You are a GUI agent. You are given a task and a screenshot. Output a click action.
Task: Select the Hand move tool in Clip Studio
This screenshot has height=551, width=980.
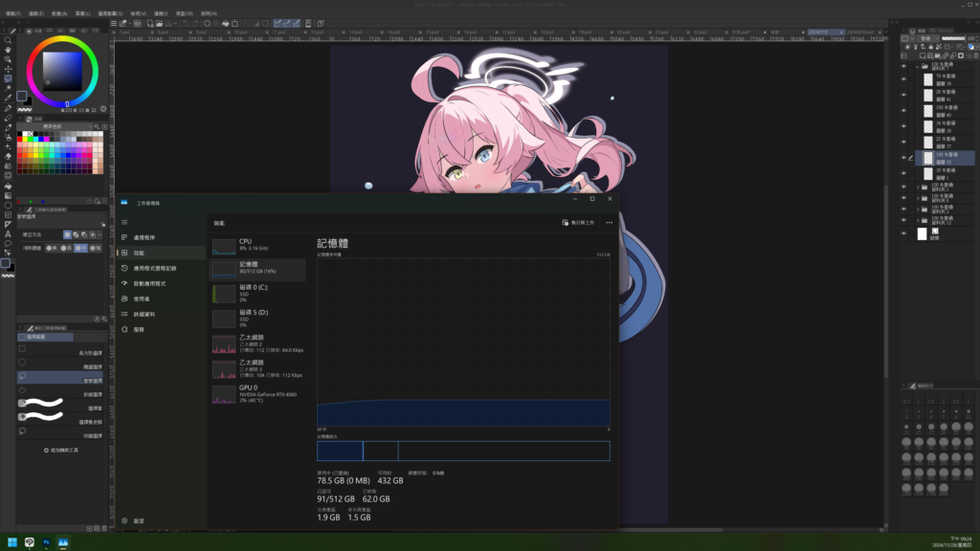click(x=8, y=50)
